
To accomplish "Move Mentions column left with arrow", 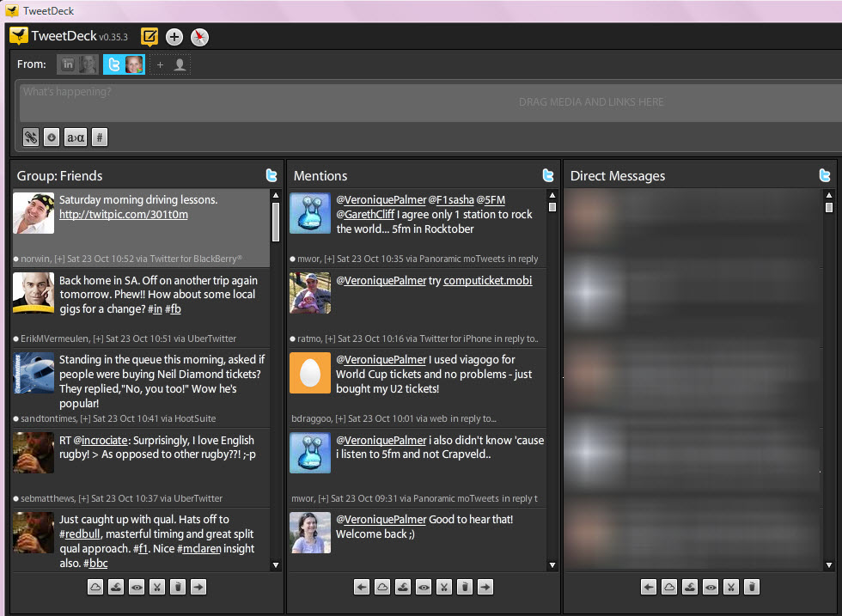I will [362, 587].
